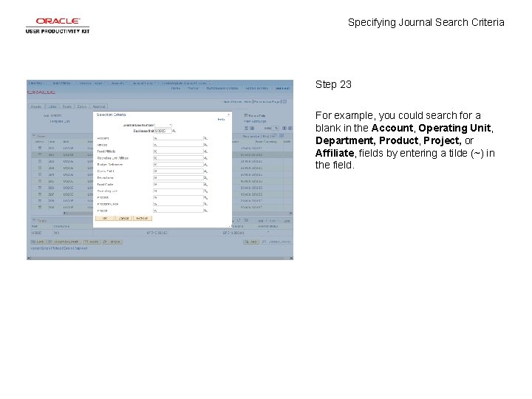Switch to the Approval tab

99,106
